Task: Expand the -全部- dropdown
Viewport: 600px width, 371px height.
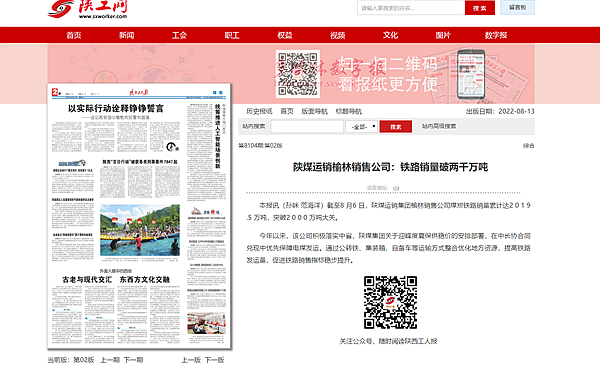Action: 362,127
